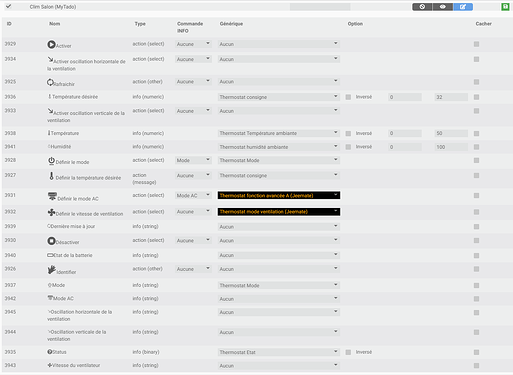513x375 pixels.
Task: Click the Générique column header
Action: 231,24
